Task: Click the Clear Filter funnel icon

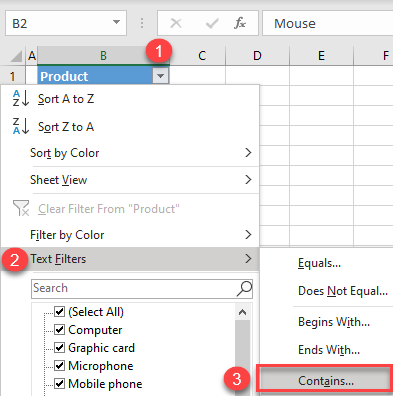Action: (x=21, y=208)
